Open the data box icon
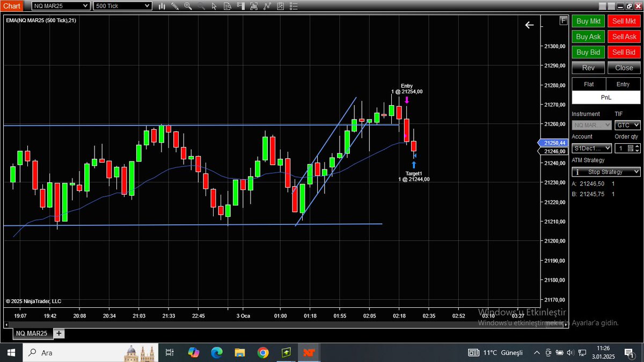Image resolution: width=644 pixels, height=362 pixels. coord(228,6)
